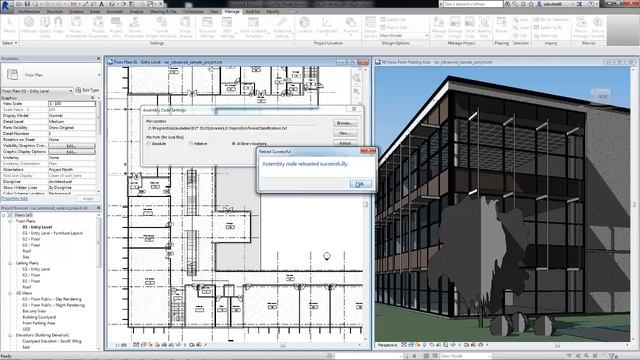Viewport: 640px width, 360px height.
Task: Open Macro Security
Action: coord(598,27)
